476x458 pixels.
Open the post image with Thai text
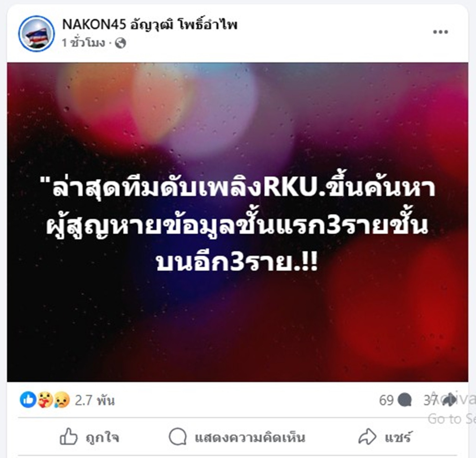[x=238, y=222]
